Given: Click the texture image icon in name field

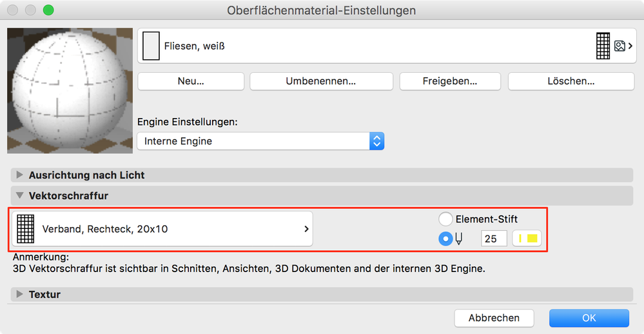Looking at the screenshot, I should point(620,46).
